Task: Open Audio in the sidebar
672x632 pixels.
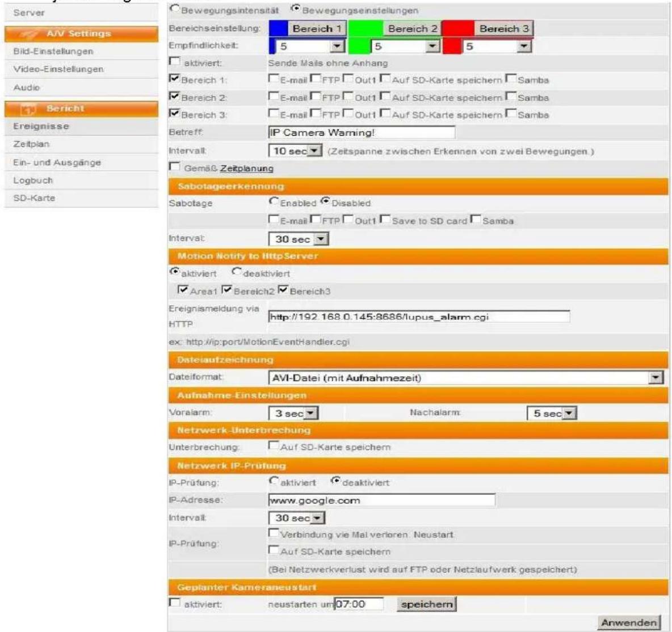Action: coord(81,87)
